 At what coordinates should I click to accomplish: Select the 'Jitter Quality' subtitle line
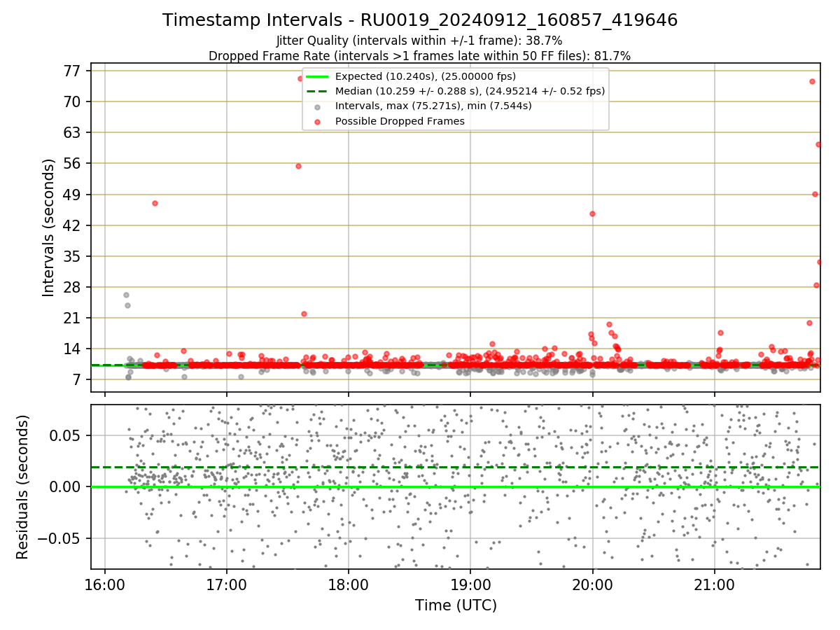pos(420,41)
